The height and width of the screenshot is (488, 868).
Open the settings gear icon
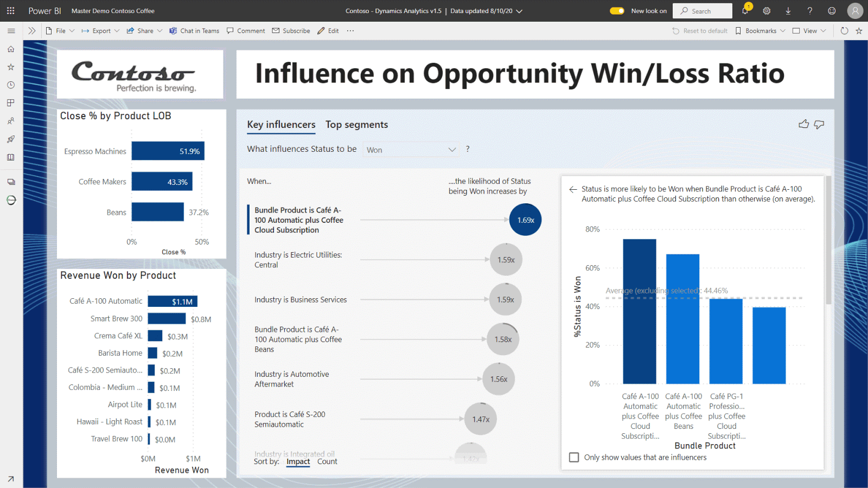[x=767, y=11]
